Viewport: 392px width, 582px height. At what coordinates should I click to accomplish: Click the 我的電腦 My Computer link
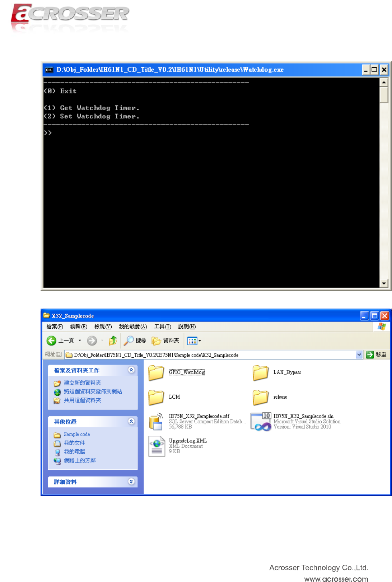(x=74, y=452)
